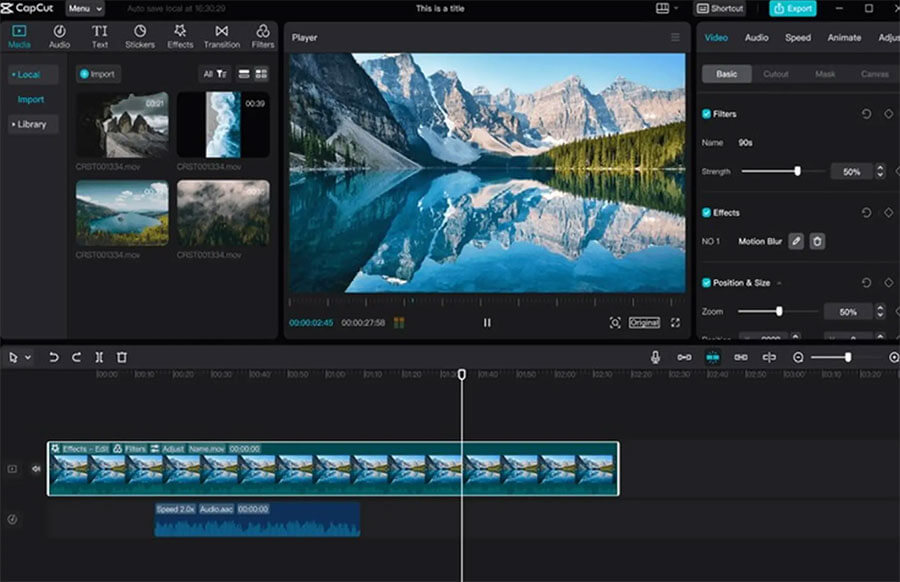This screenshot has width=900, height=582.
Task: Split the clip at playhead
Action: click(99, 358)
